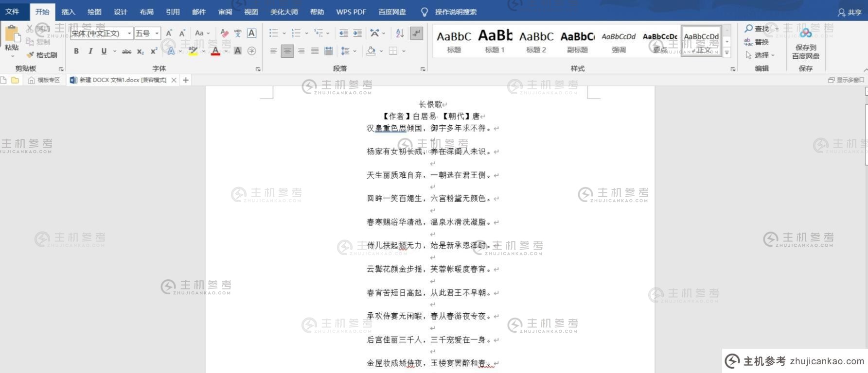Screen dimensions: 868x373
Task: Apply strikethrough with the abc icon
Action: pyautogui.click(x=126, y=51)
